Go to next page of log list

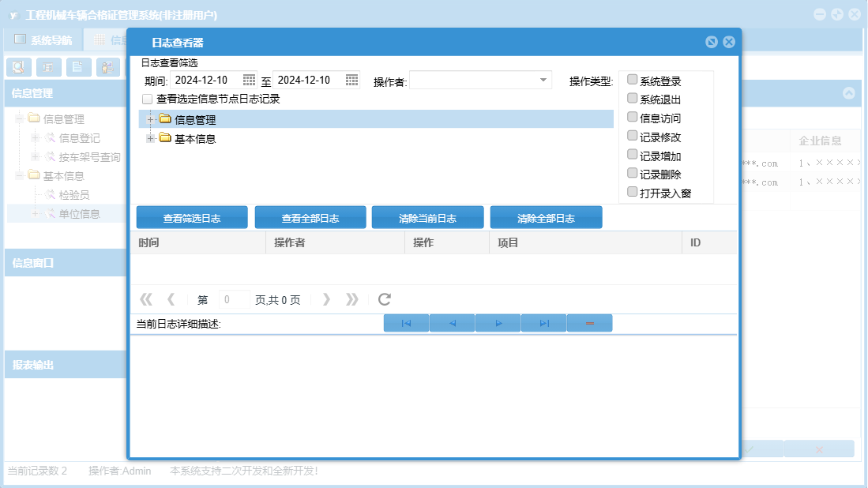click(x=327, y=299)
